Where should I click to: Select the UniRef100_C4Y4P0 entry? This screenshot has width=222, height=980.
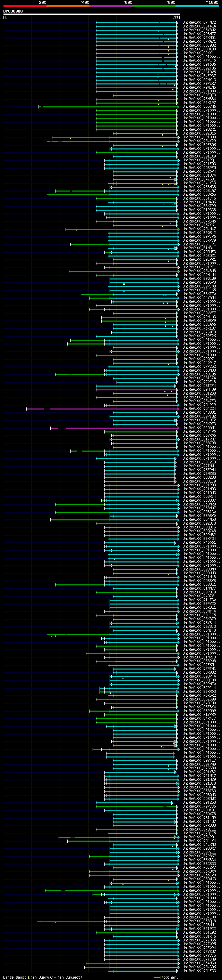[x=199, y=431]
